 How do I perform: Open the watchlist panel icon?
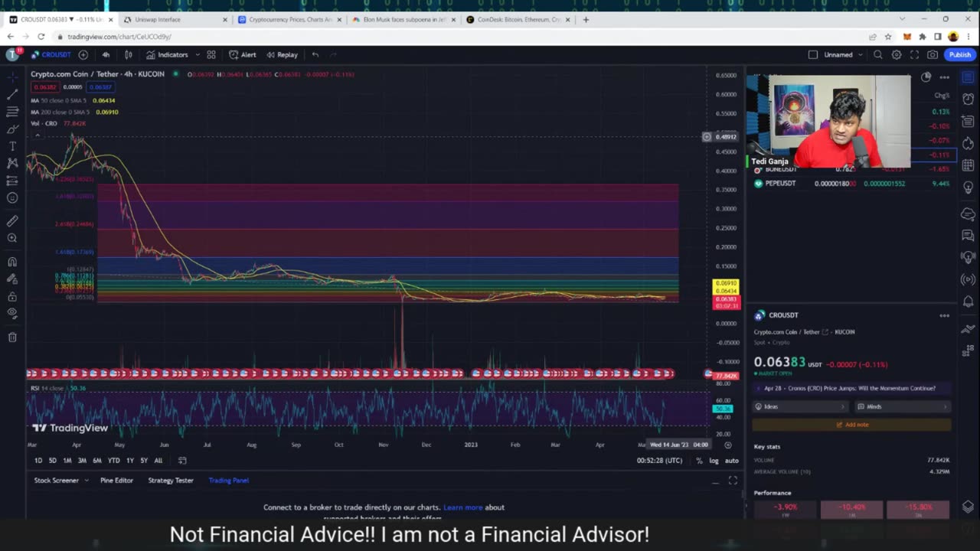tap(968, 77)
